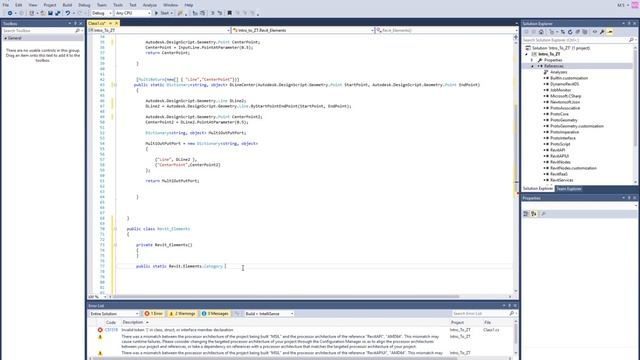The width and height of the screenshot is (640, 360).
Task: Open the Intro_to_ZT.Revit_Elements class dropdown
Action: click(302, 30)
